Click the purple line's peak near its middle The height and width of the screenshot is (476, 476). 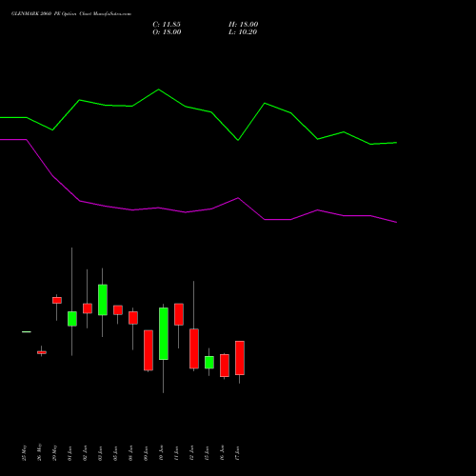coord(238,198)
